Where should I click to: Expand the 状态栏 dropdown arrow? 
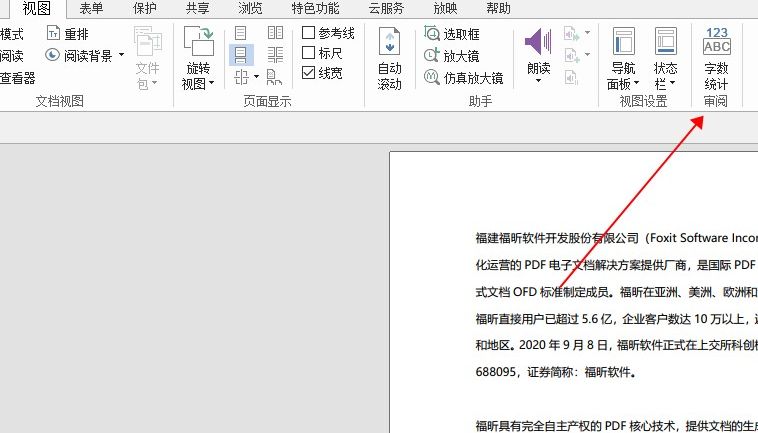point(672,83)
